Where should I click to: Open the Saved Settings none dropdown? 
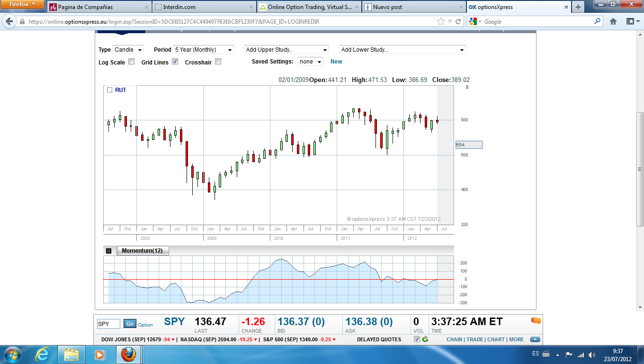click(310, 62)
